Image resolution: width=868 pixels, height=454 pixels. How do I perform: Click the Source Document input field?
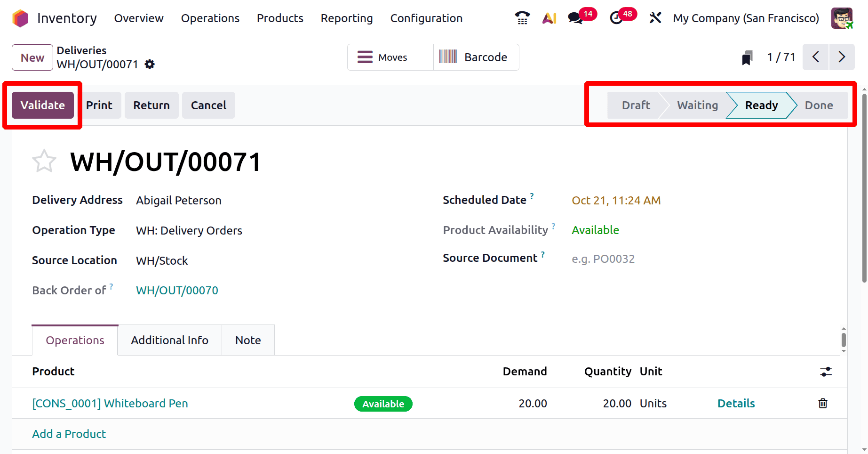[x=659, y=259]
